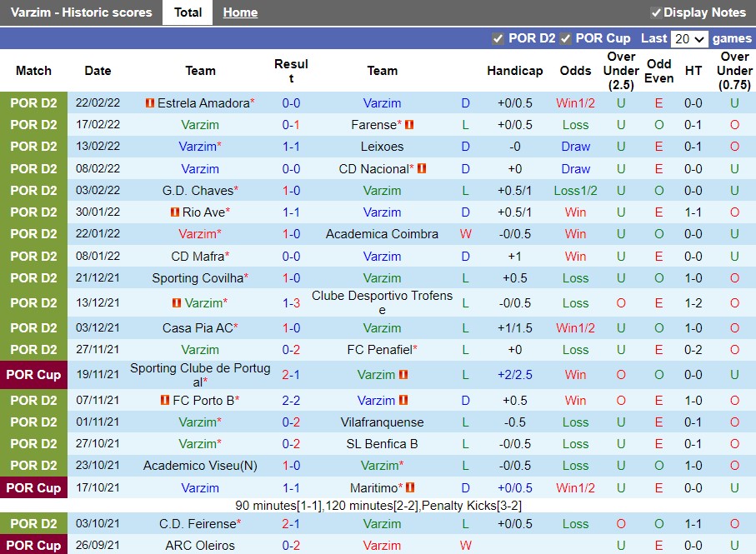Open the Sporting Covilha team link
This screenshot has height=554, width=756.
coord(198,278)
